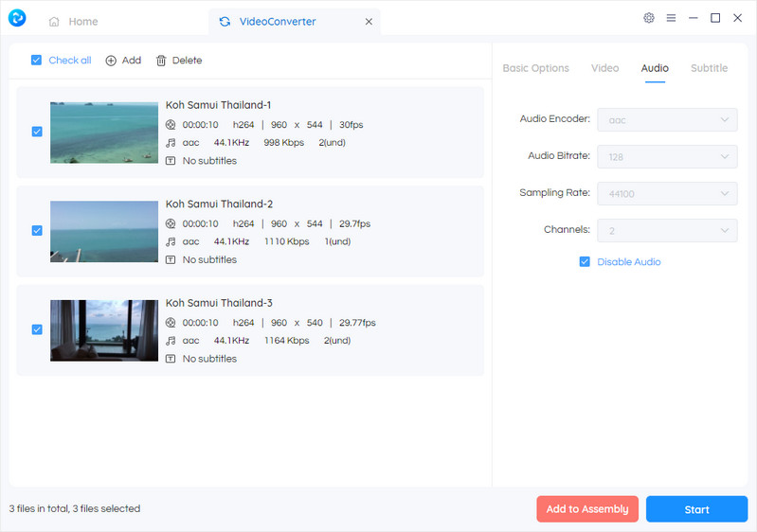Image resolution: width=757 pixels, height=532 pixels.
Task: Toggle the Check all checkbox
Action: (x=36, y=61)
